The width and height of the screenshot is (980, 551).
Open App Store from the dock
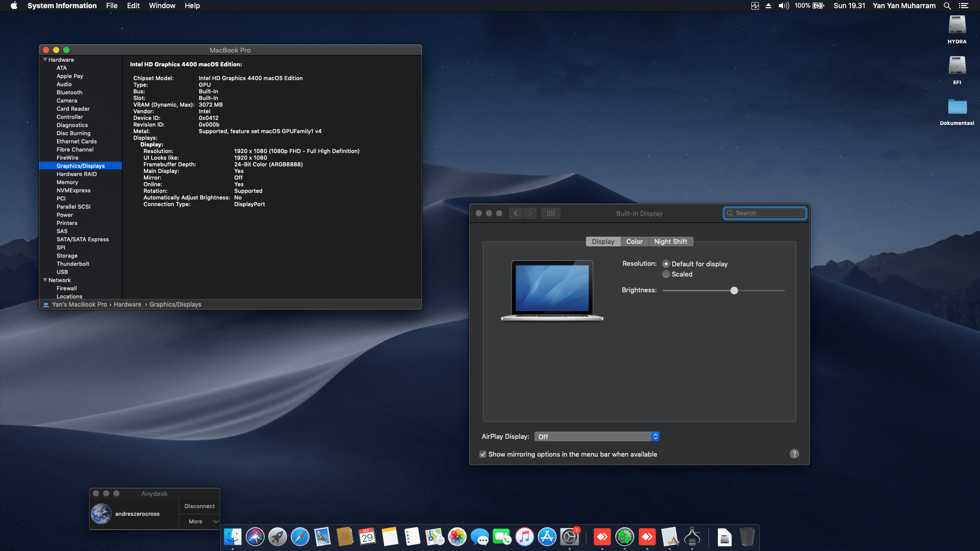pos(547,537)
